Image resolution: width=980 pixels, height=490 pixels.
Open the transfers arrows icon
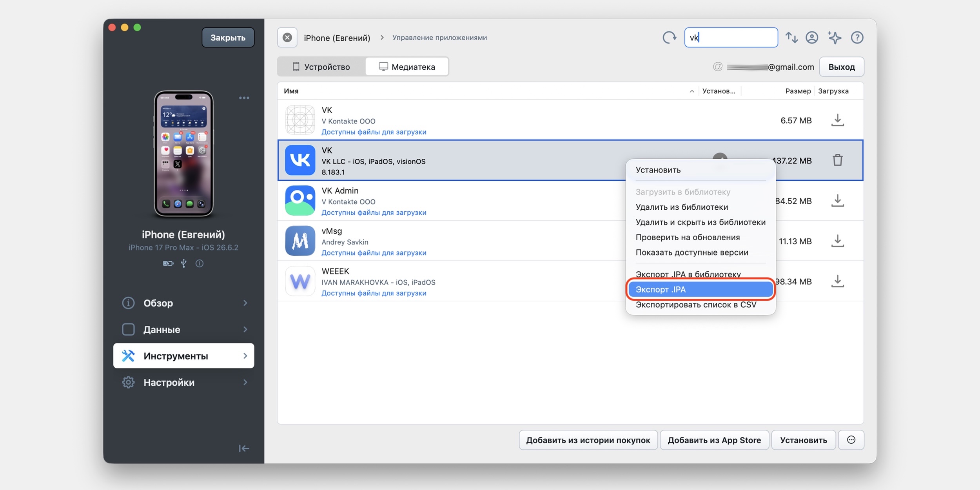[791, 38]
